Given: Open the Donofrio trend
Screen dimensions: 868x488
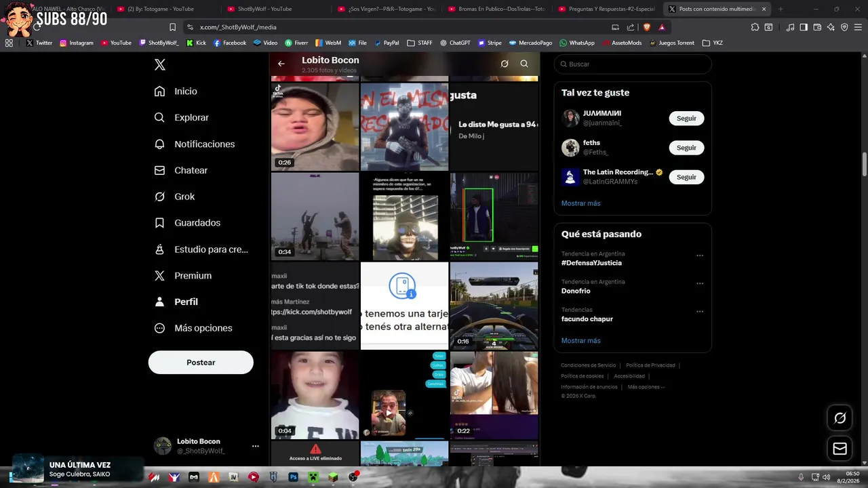Looking at the screenshot, I should pyautogui.click(x=576, y=291).
